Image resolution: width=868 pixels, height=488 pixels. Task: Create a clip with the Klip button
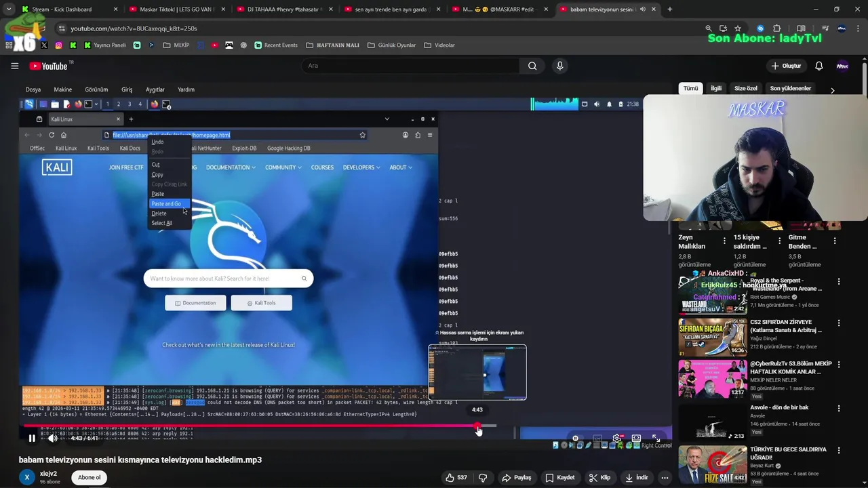click(599, 477)
